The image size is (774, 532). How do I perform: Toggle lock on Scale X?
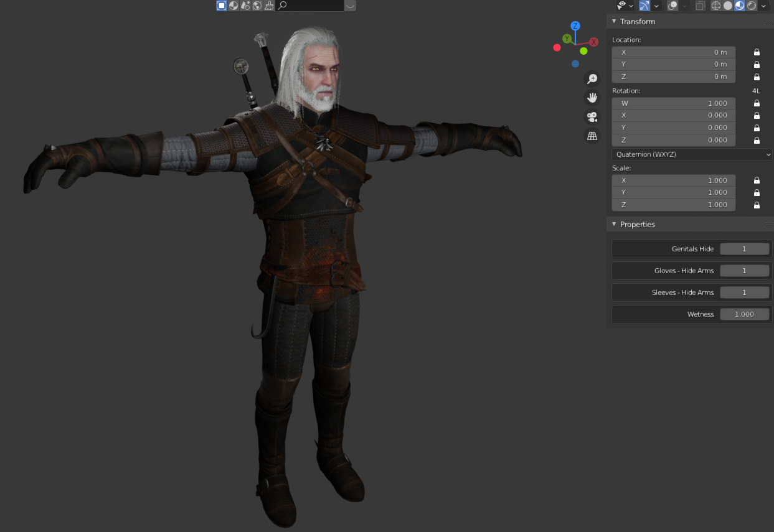pyautogui.click(x=757, y=180)
